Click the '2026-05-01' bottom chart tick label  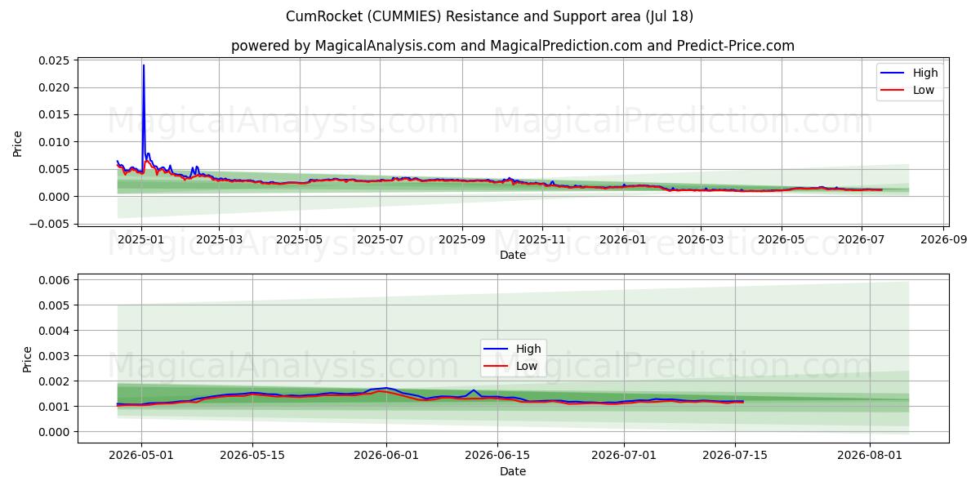(x=141, y=456)
